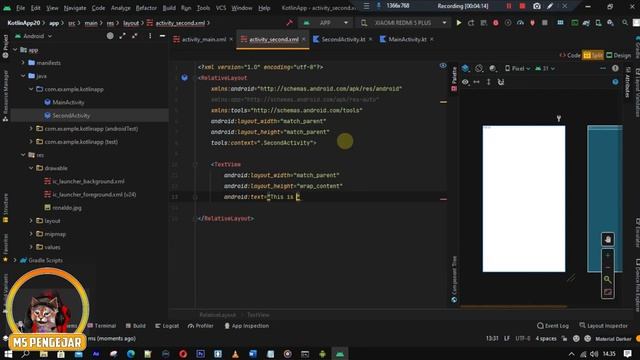Screen dimensions: 640x360
Task: Switch editor to Code view mode
Action: (570, 55)
